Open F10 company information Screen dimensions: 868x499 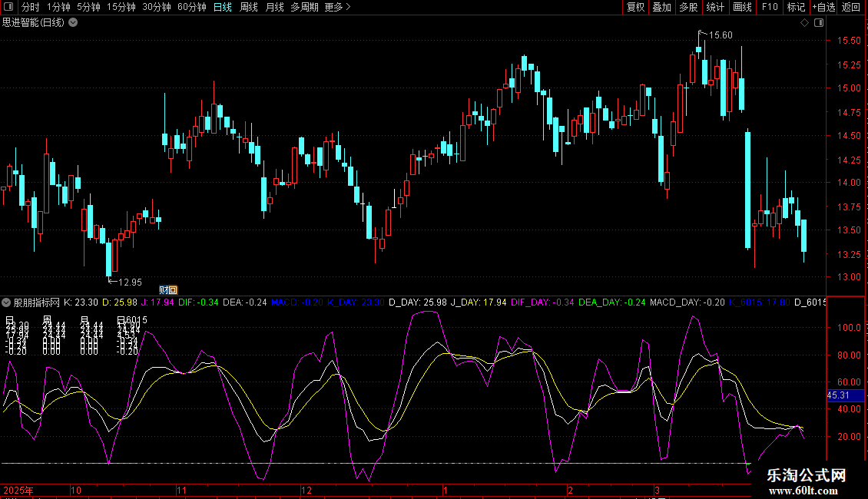tap(770, 7)
